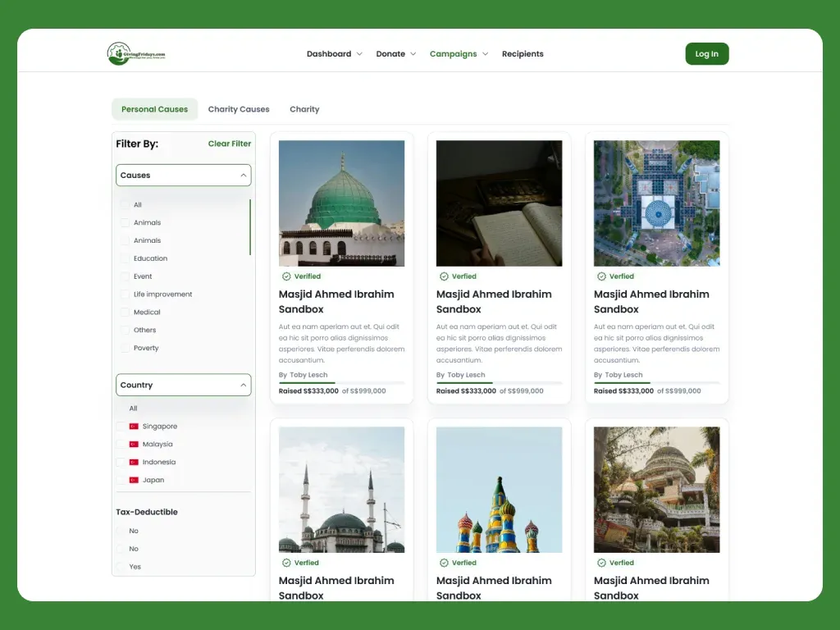Open the title link on green dome card
This screenshot has height=630, width=840.
tap(336, 302)
